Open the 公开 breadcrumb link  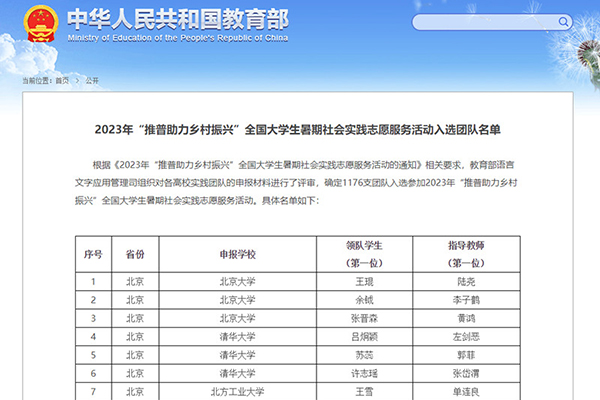[92, 78]
